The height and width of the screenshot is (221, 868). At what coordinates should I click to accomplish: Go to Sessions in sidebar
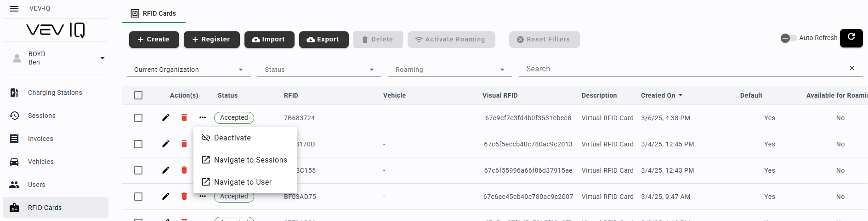(x=41, y=116)
